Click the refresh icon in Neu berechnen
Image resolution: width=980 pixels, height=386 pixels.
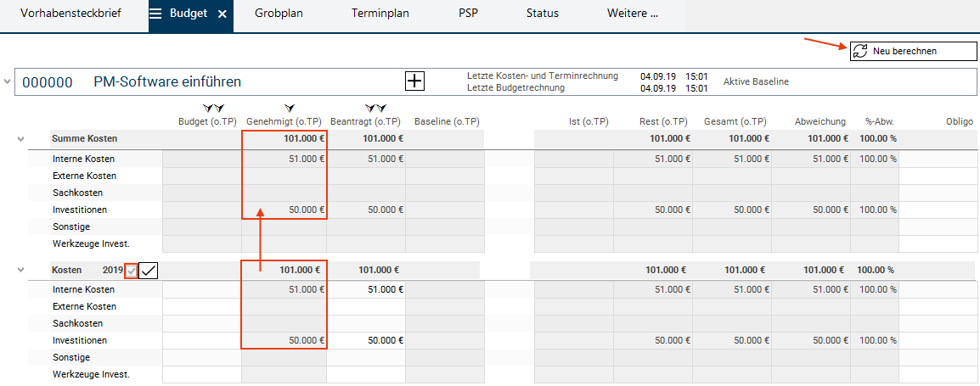[860, 51]
